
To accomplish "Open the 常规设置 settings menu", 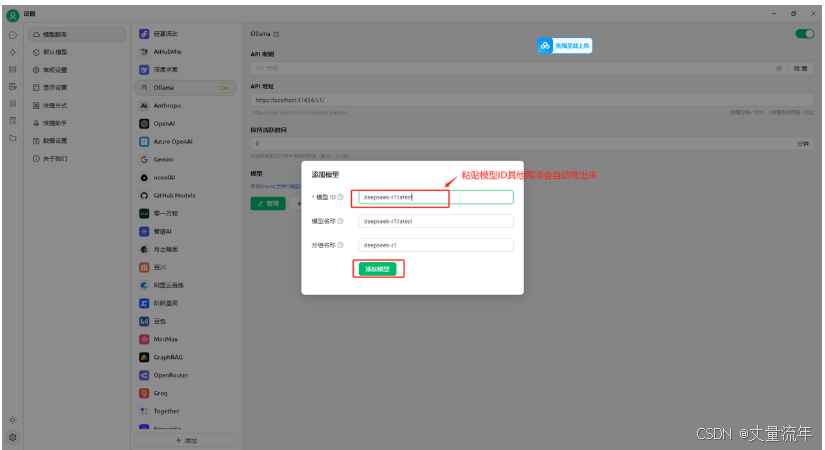I will click(77, 70).
